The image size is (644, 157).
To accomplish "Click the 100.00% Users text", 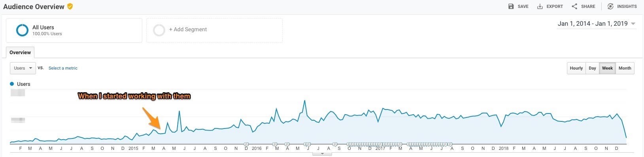I will [x=47, y=34].
